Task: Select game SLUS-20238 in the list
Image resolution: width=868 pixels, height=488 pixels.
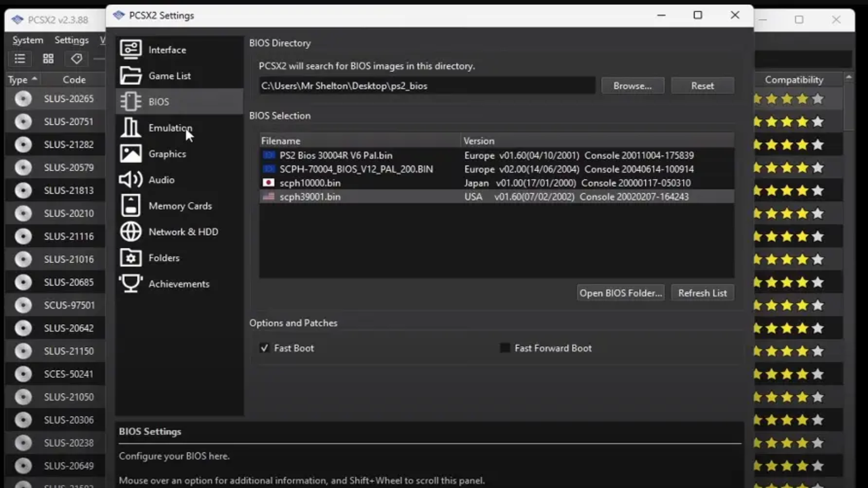Action: (69, 443)
